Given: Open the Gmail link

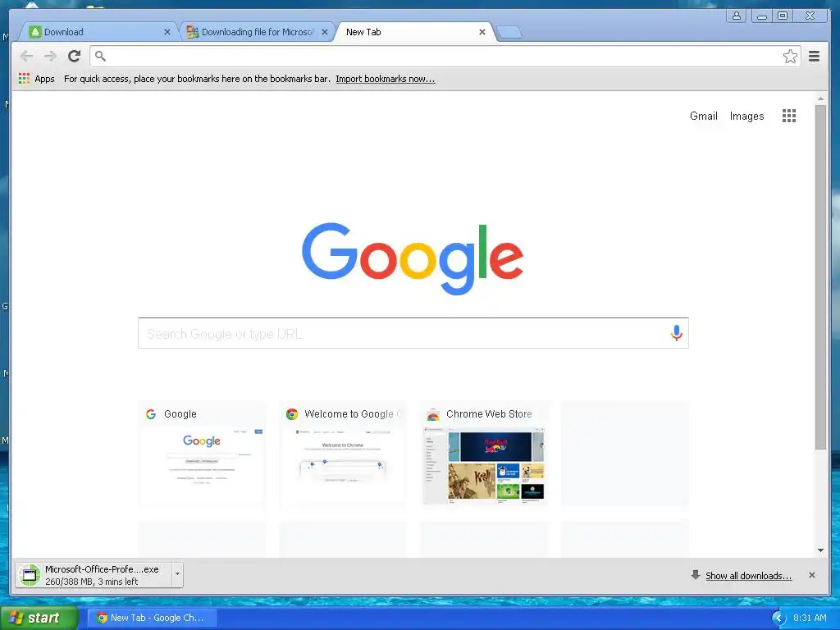Looking at the screenshot, I should [703, 116].
